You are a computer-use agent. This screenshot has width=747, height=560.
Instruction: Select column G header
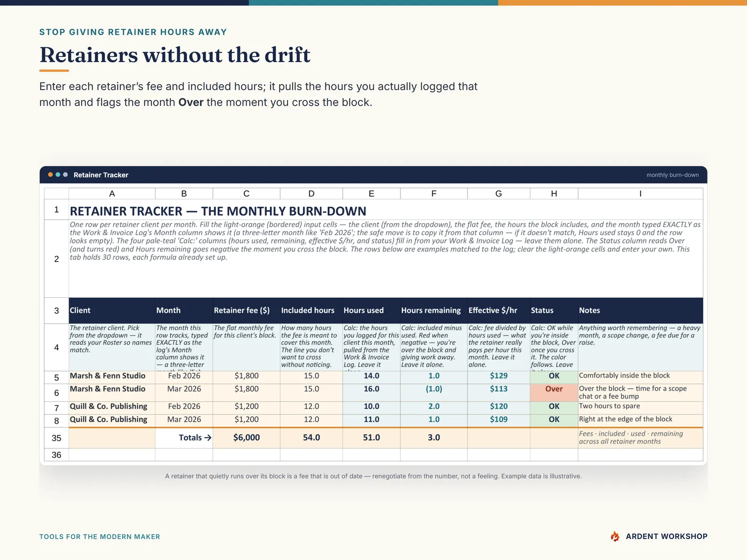499,194
